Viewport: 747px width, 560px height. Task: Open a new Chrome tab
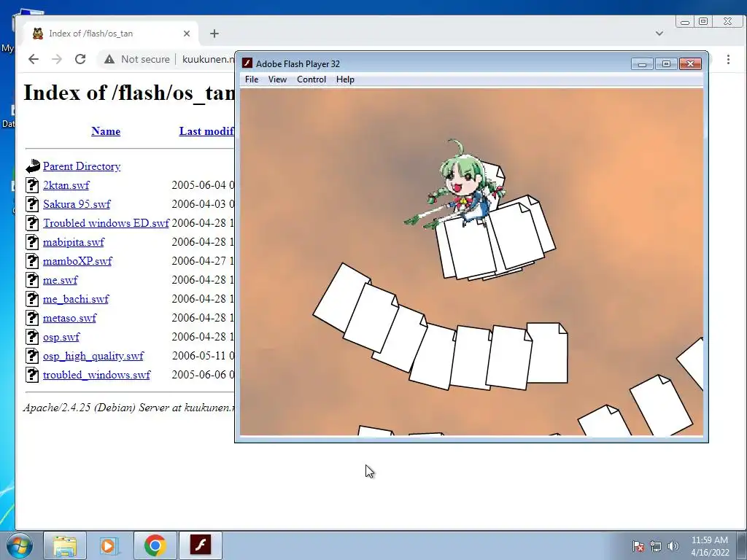point(214,34)
